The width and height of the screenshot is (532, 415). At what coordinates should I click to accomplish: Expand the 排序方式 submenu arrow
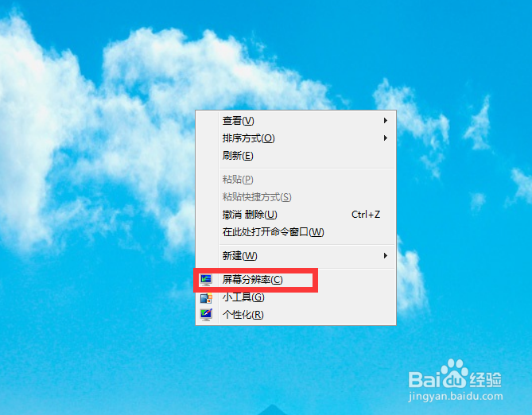click(386, 138)
